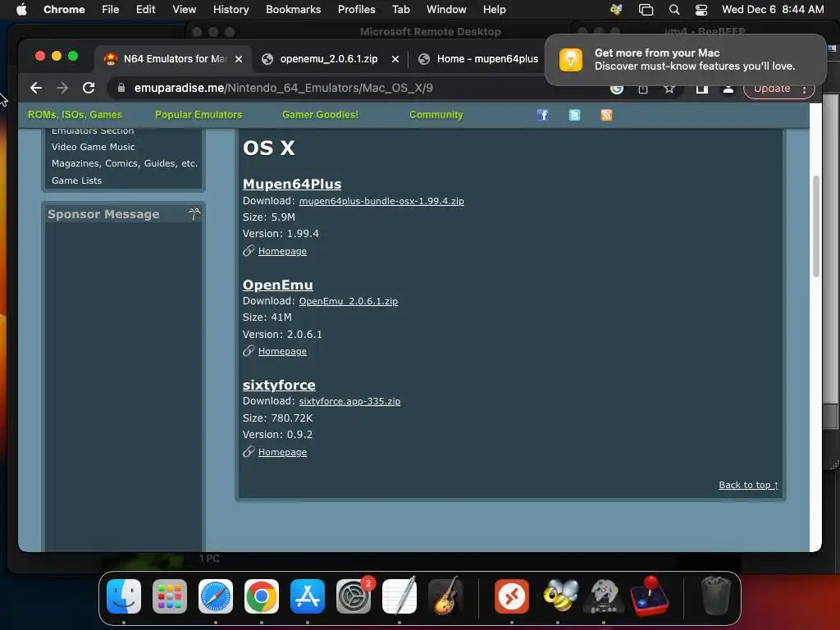840x630 pixels.
Task: Click the padlock icon in address bar
Action: pyautogui.click(x=121, y=88)
